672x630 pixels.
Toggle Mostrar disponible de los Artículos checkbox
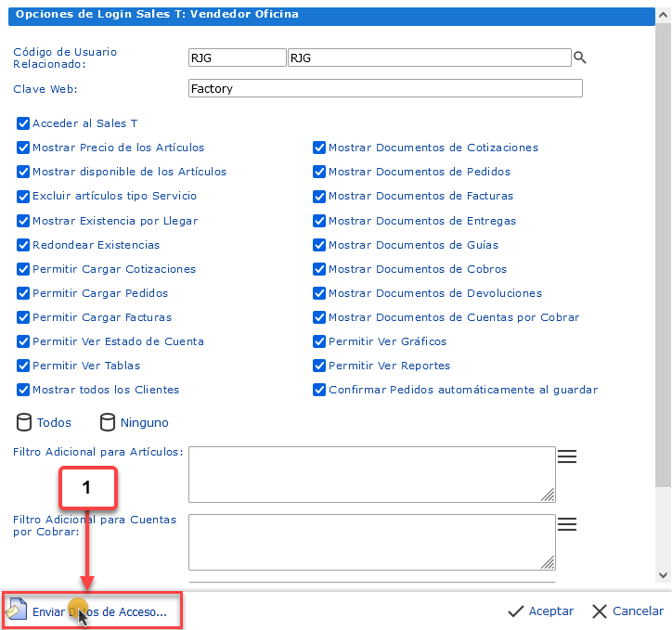click(23, 172)
